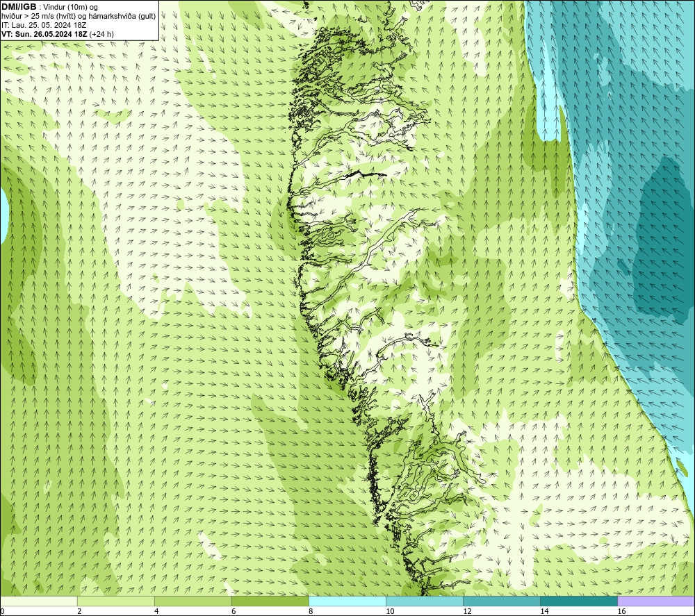Click the pale cyan 8–10 m/s legend swatch
695x616 pixels.
click(x=347, y=601)
